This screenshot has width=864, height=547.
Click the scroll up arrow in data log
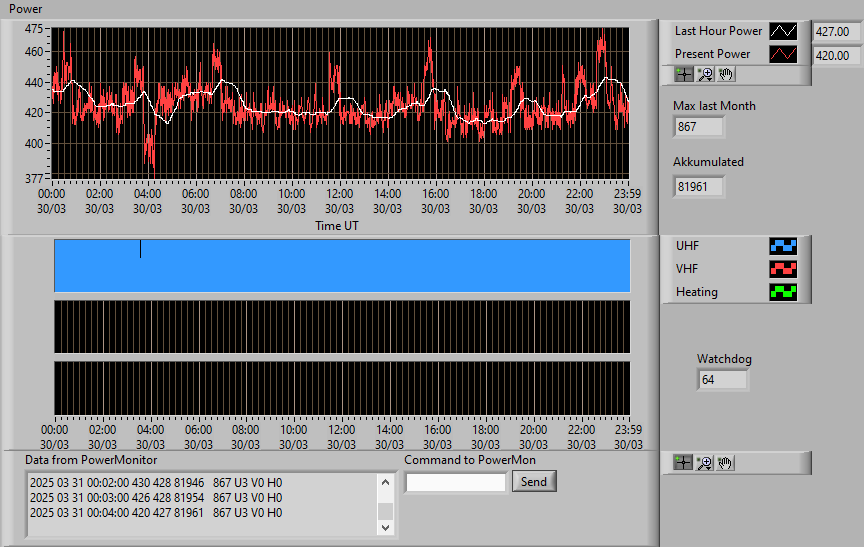tap(386, 483)
